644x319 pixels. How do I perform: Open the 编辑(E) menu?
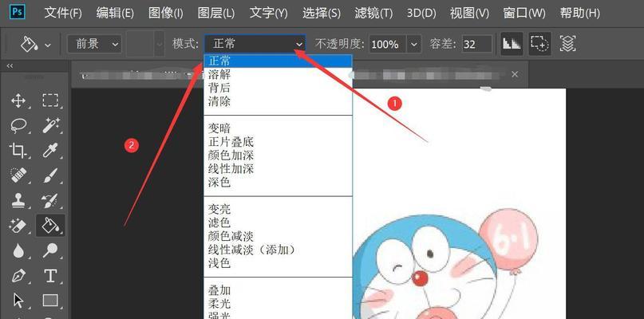(x=115, y=13)
